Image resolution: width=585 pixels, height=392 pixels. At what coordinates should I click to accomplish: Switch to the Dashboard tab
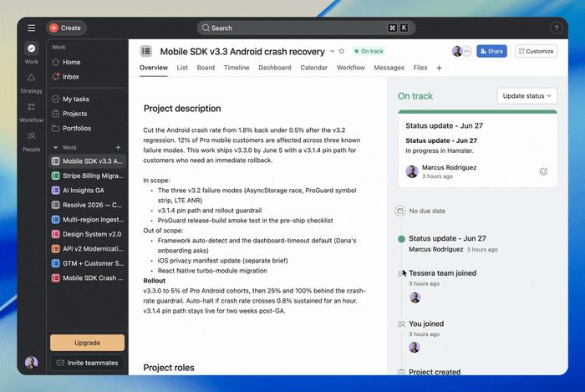[275, 68]
